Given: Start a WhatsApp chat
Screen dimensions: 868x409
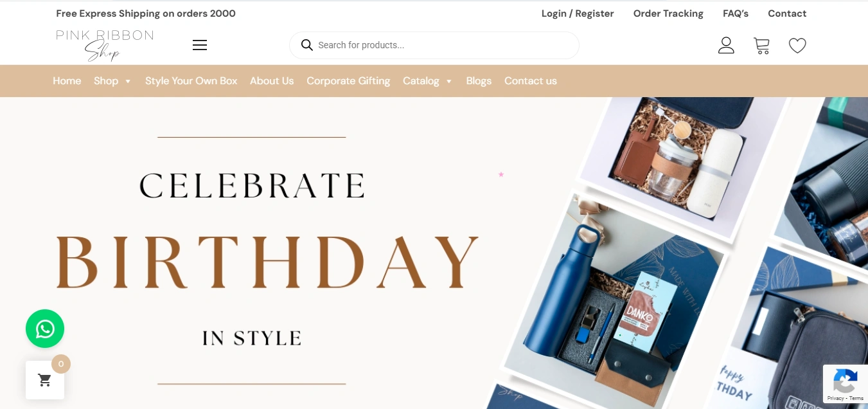Looking at the screenshot, I should click(45, 329).
